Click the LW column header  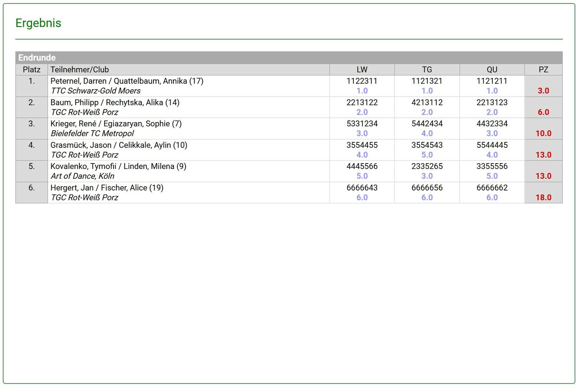pos(362,70)
